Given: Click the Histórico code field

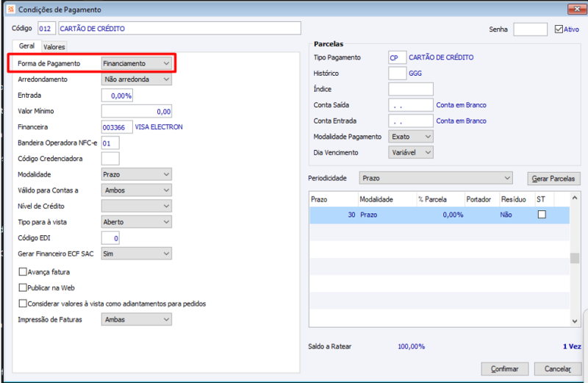Looking at the screenshot, I should 397,74.
